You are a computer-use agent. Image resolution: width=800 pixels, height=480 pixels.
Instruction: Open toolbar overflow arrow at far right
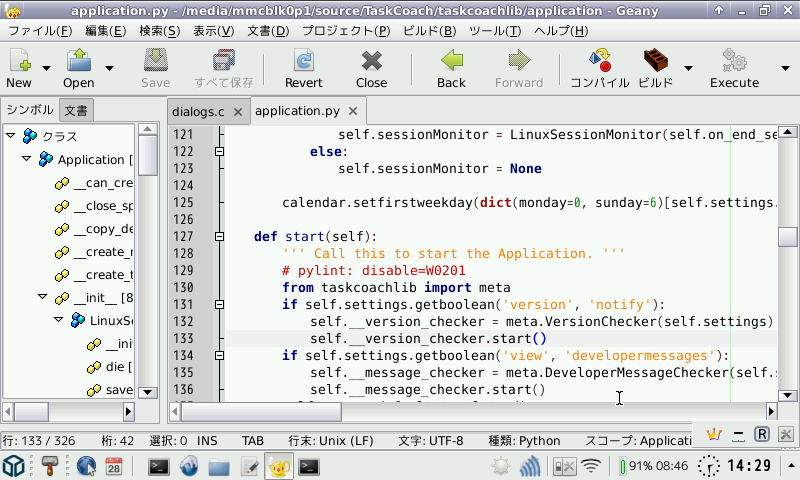point(785,68)
